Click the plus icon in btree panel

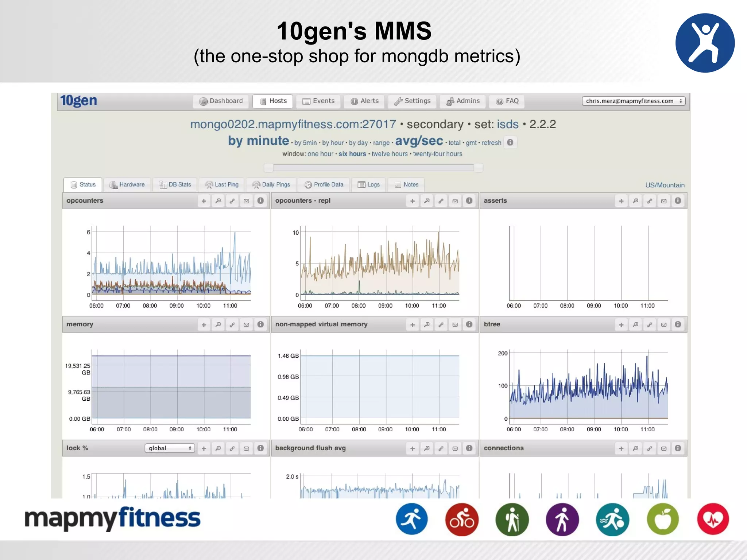tap(621, 324)
